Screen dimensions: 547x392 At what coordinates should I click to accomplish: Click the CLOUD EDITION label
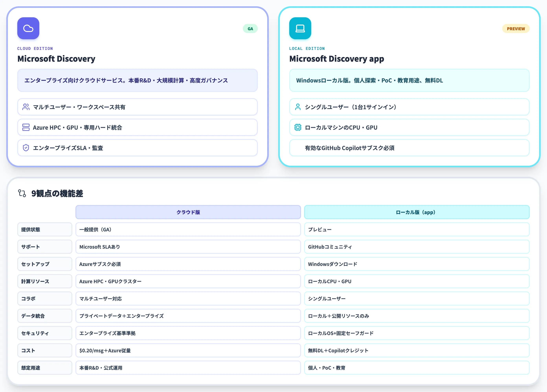tap(35, 49)
